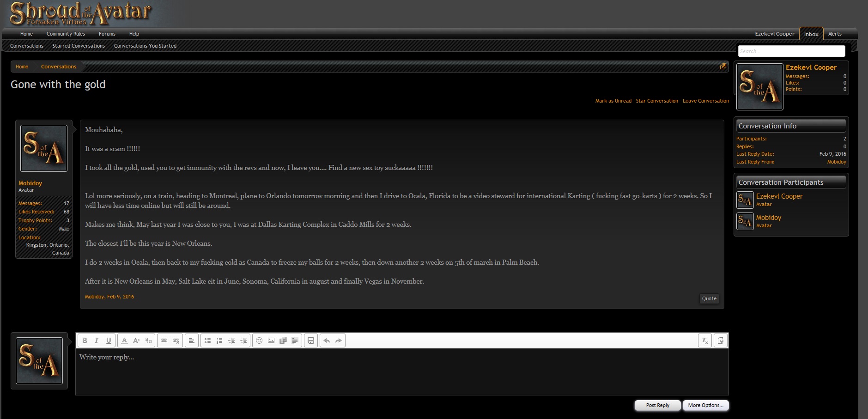Image resolution: width=868 pixels, height=419 pixels.
Task: Click the Ezekevl Cooper sidebar avatar image
Action: point(759,87)
